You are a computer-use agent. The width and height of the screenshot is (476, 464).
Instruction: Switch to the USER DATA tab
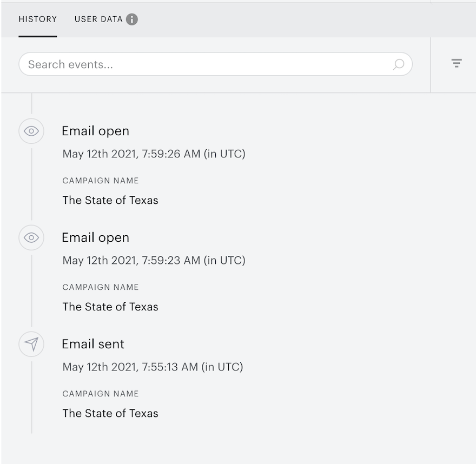point(98,19)
